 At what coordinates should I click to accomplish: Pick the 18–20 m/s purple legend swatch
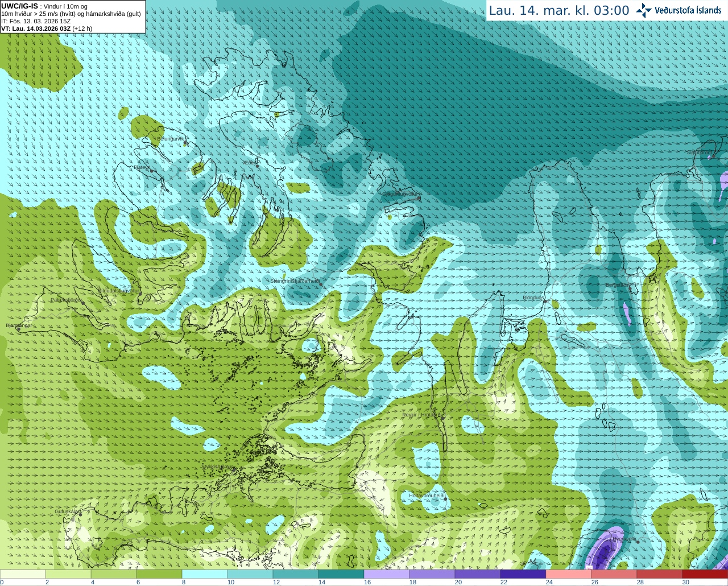pos(432,574)
